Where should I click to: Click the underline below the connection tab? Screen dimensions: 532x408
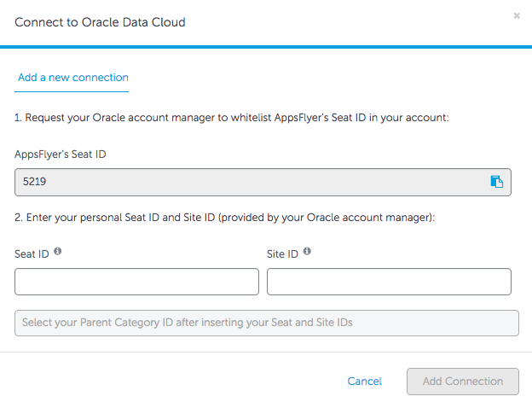coord(72,90)
